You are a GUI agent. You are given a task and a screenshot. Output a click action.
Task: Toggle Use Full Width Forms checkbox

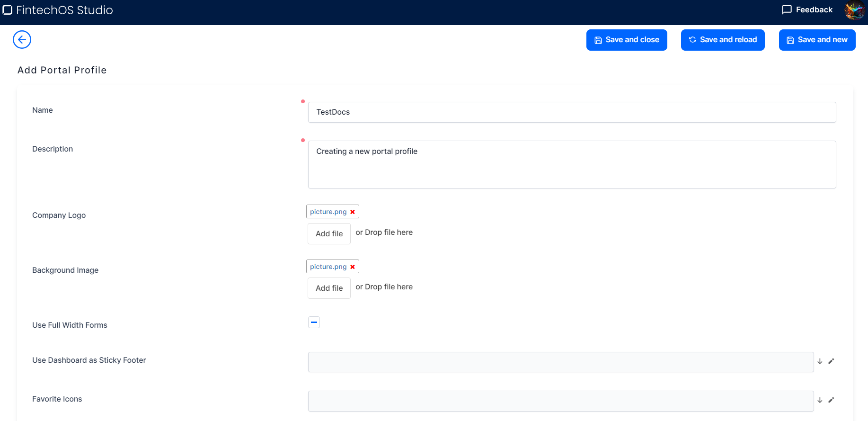click(314, 322)
